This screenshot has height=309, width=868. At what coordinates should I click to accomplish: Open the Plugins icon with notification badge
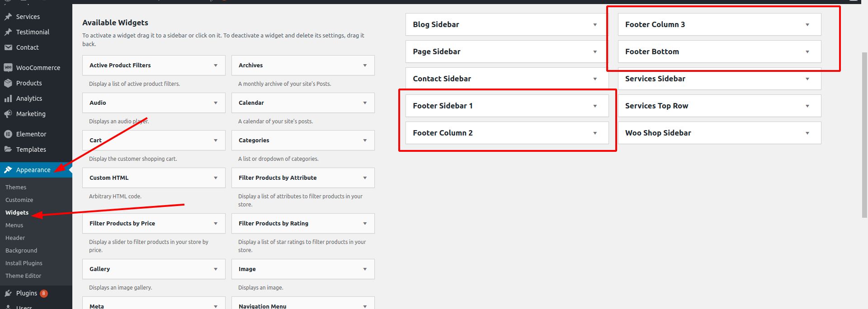[x=8, y=293]
